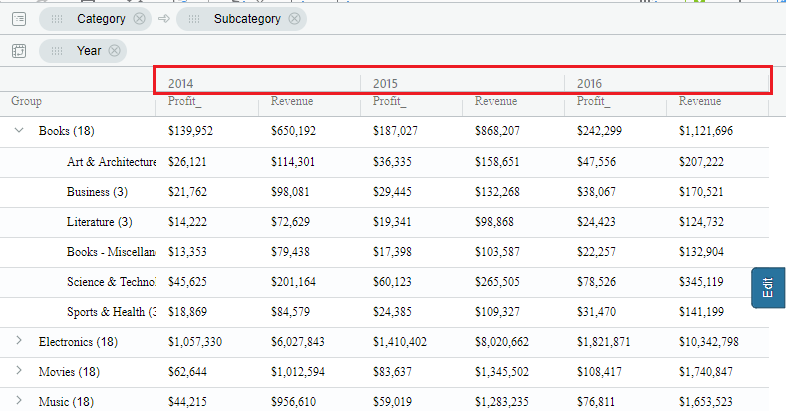Click the drag handle on Year chip
Viewport: 786px width, 411px height.
pyautogui.click(x=57, y=51)
